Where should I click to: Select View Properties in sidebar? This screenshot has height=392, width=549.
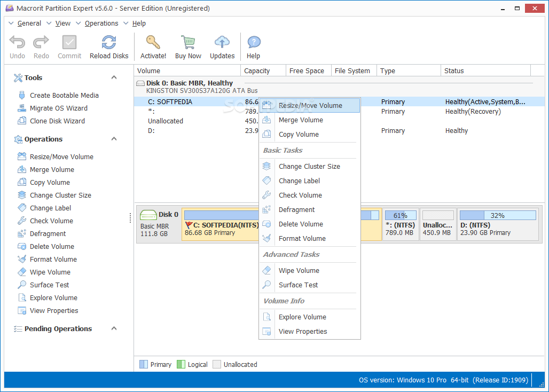coord(48,310)
